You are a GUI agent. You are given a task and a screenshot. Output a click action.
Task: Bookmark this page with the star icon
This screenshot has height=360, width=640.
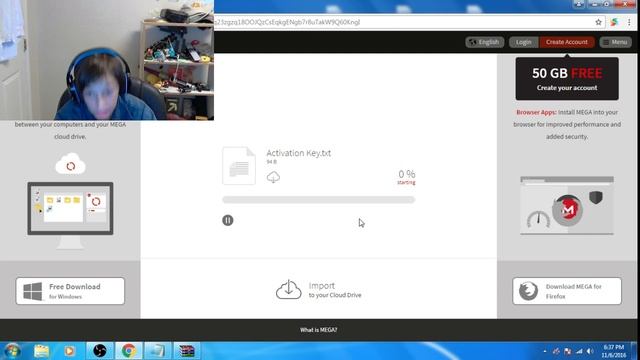tap(598, 22)
